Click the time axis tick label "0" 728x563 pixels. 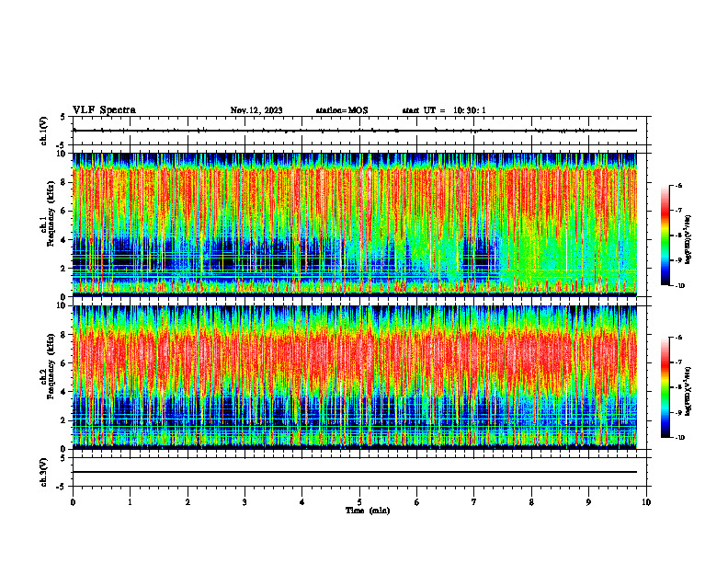[x=73, y=502]
